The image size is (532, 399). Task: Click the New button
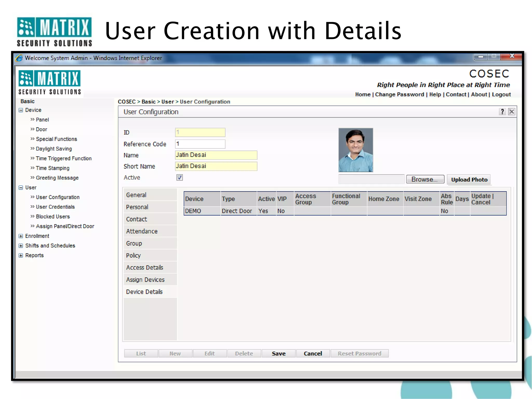[175, 354]
